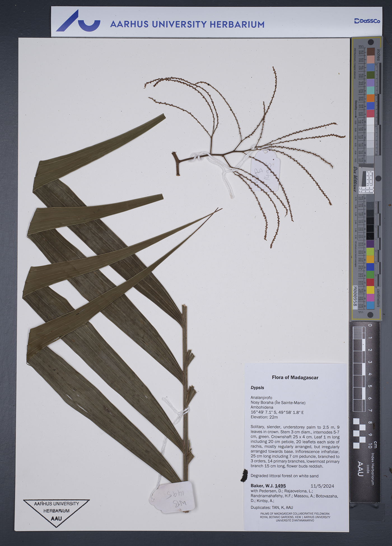392x546 pixels.
Task: Select the dark brown color swatch
Action: click(x=371, y=52)
